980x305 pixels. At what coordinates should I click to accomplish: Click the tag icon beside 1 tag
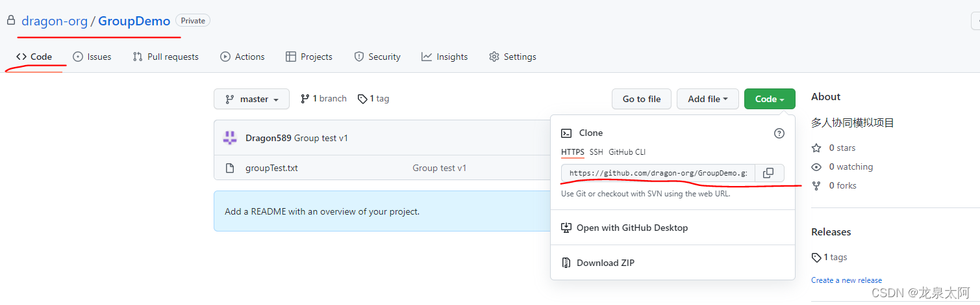point(362,99)
